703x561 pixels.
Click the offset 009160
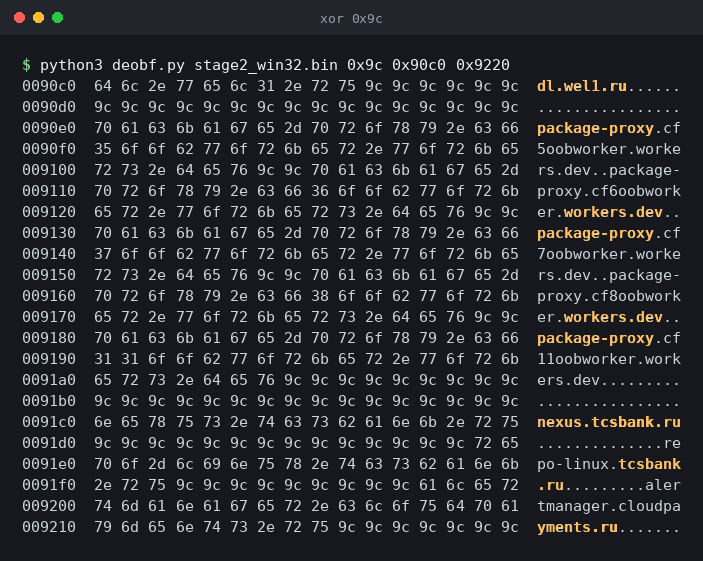49,296
